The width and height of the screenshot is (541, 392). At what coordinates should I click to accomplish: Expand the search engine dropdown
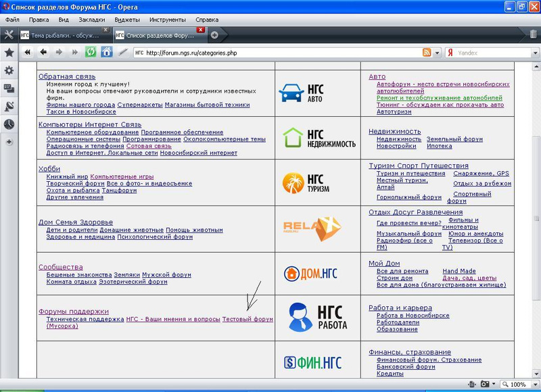tap(438, 53)
